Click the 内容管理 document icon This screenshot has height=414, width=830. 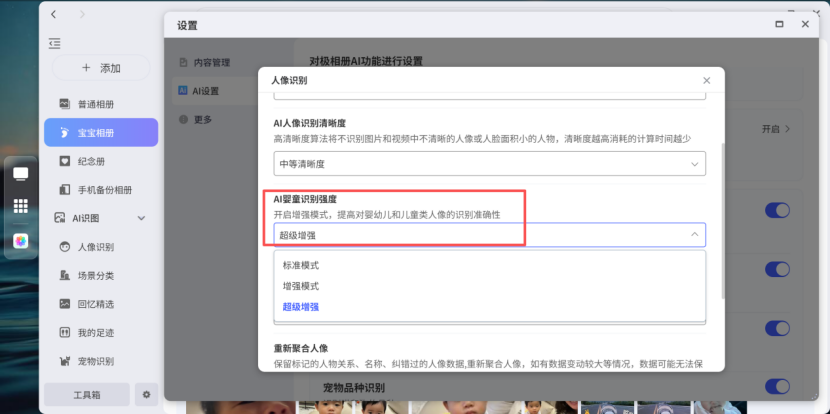click(183, 62)
